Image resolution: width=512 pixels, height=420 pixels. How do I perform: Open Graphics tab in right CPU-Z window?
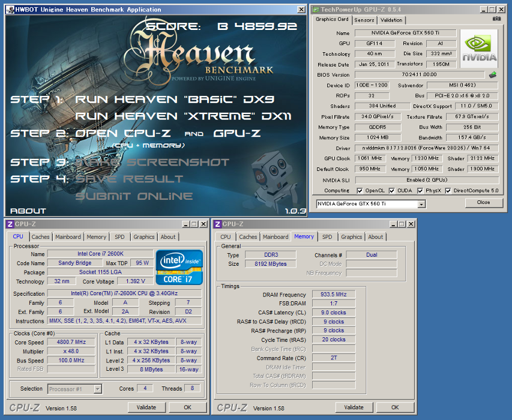[x=351, y=237]
